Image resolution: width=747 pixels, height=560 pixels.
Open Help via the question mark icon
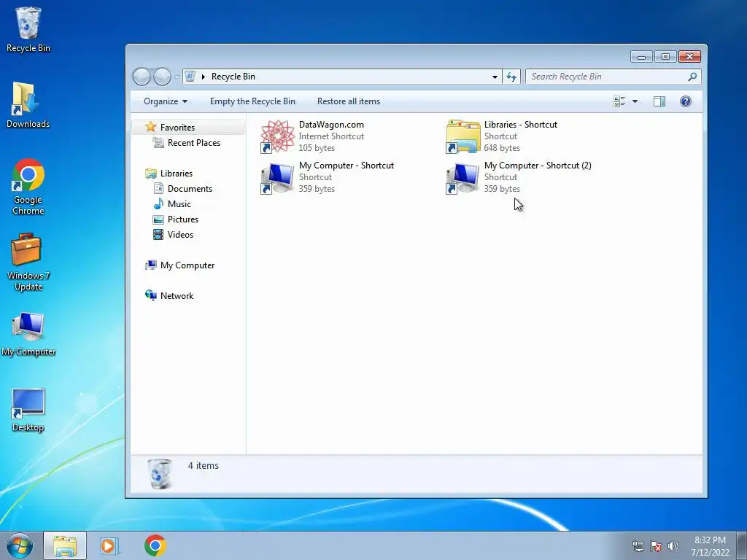686,101
